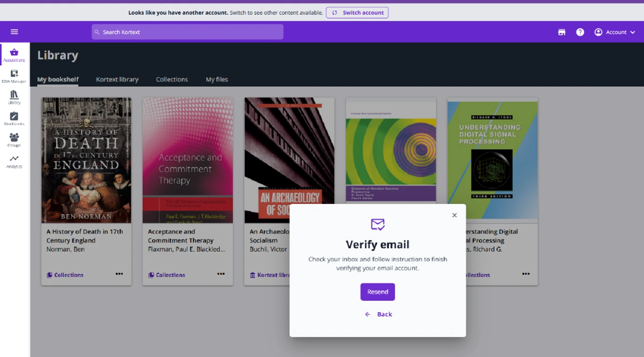644x357 pixels.
Task: Click the "Library" page heading
Action: pyautogui.click(x=58, y=55)
